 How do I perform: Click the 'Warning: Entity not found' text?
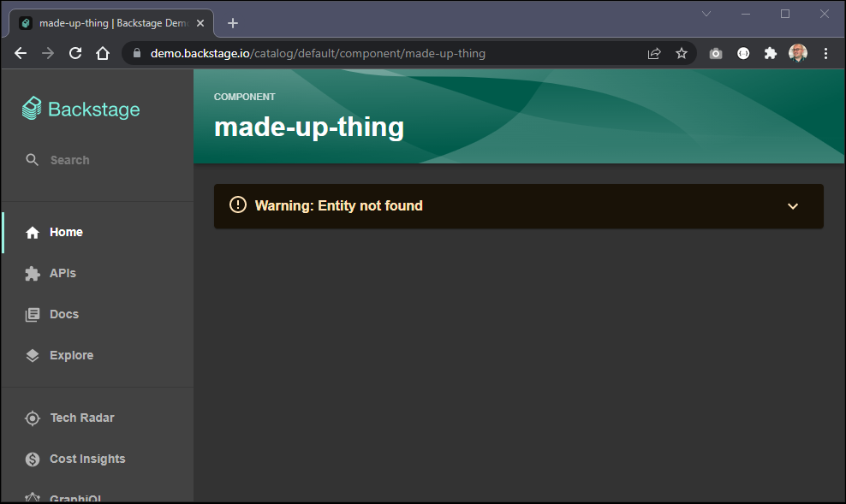coord(339,205)
